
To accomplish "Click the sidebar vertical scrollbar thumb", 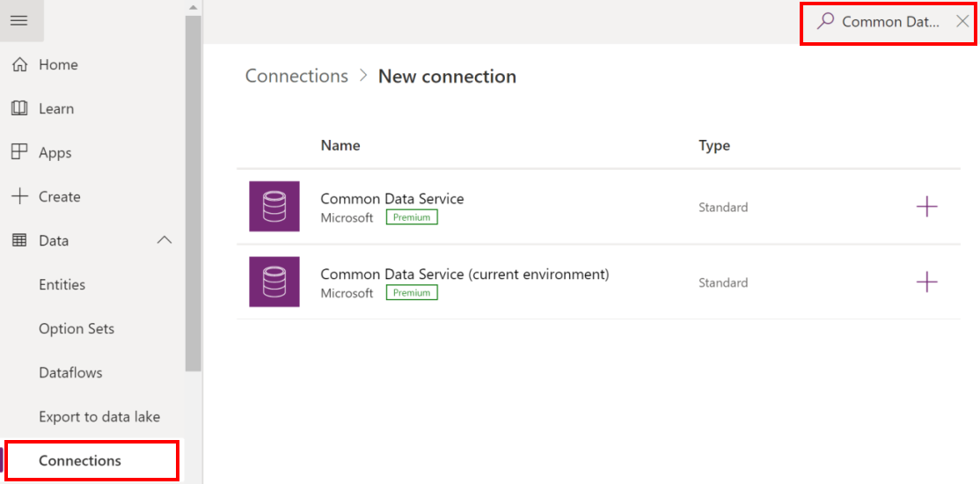I will (x=194, y=194).
